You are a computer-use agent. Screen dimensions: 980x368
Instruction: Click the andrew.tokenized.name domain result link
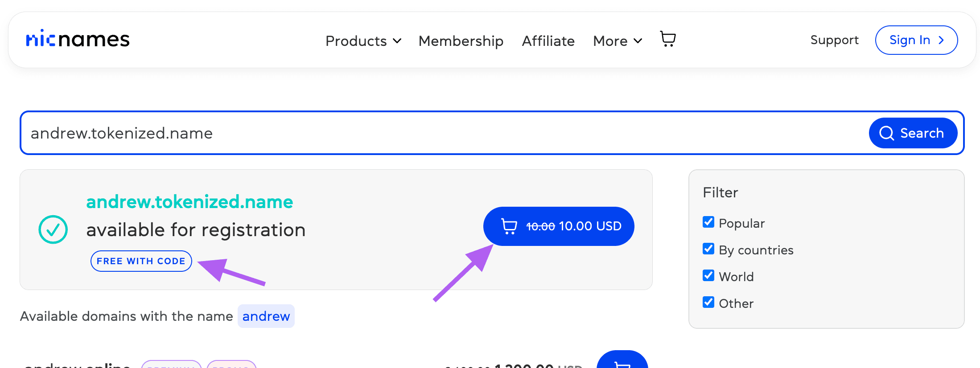pos(189,202)
